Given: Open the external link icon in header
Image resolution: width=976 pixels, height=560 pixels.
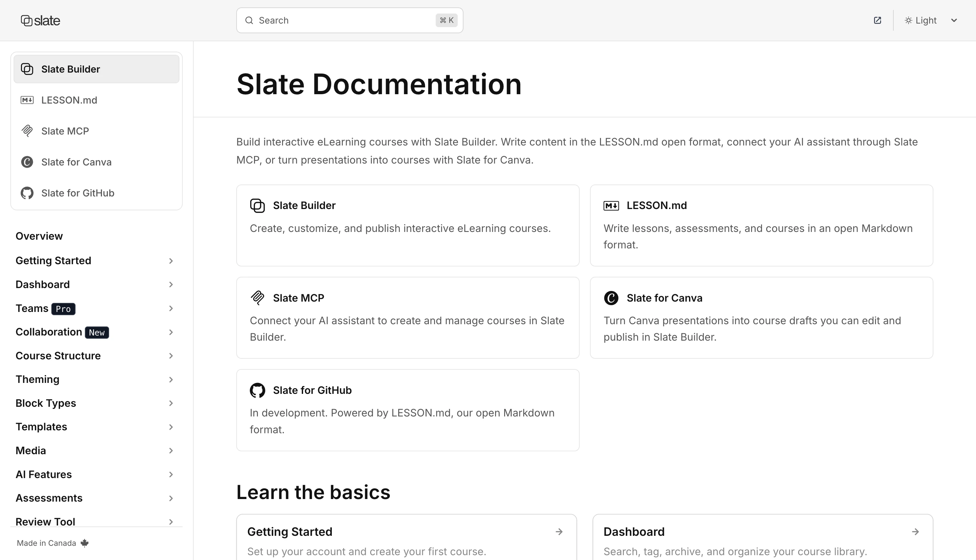Looking at the screenshot, I should 878,20.
